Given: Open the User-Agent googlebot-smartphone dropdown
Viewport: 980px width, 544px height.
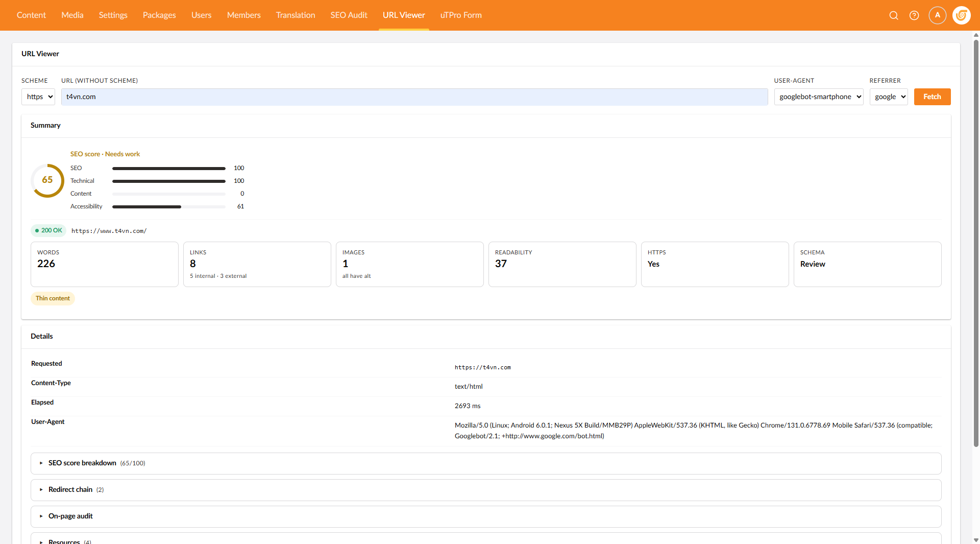Looking at the screenshot, I should (819, 97).
